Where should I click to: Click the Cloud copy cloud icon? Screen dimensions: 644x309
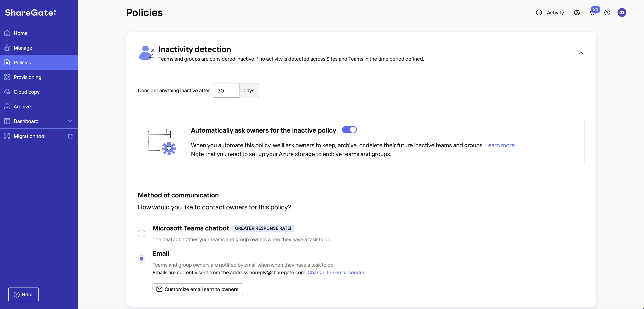(x=7, y=92)
